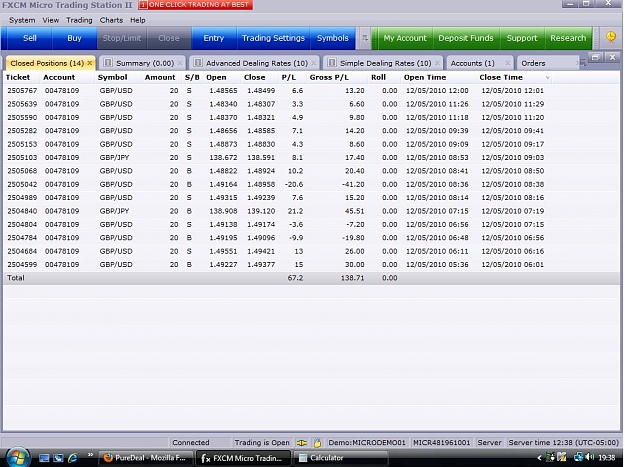The image size is (625, 467).
Task: Sort by Symbol column header
Action: (x=112, y=77)
